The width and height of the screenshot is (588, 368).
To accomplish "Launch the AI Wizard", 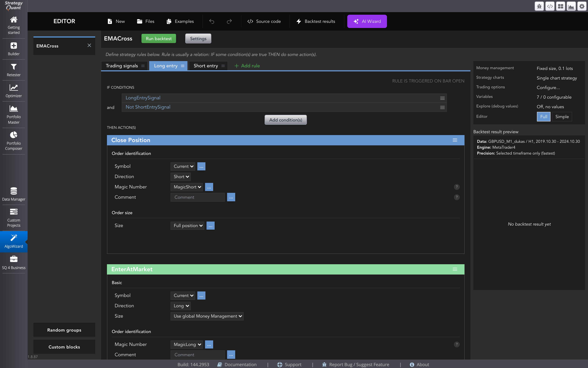I will pyautogui.click(x=367, y=21).
